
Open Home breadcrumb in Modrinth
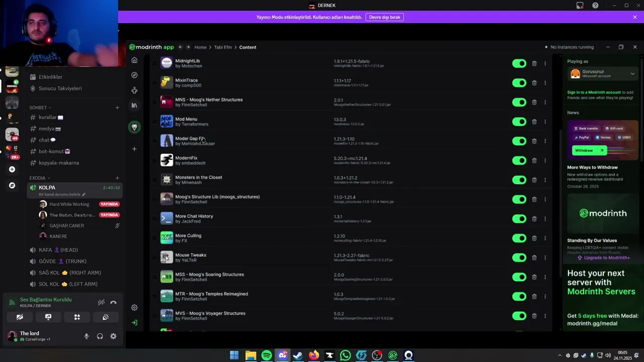(200, 47)
